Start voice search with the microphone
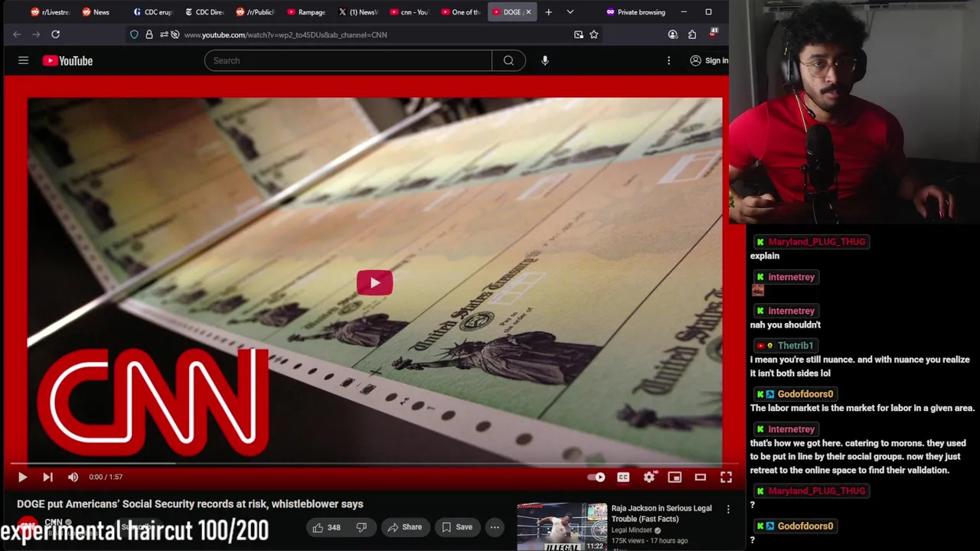 tap(545, 60)
